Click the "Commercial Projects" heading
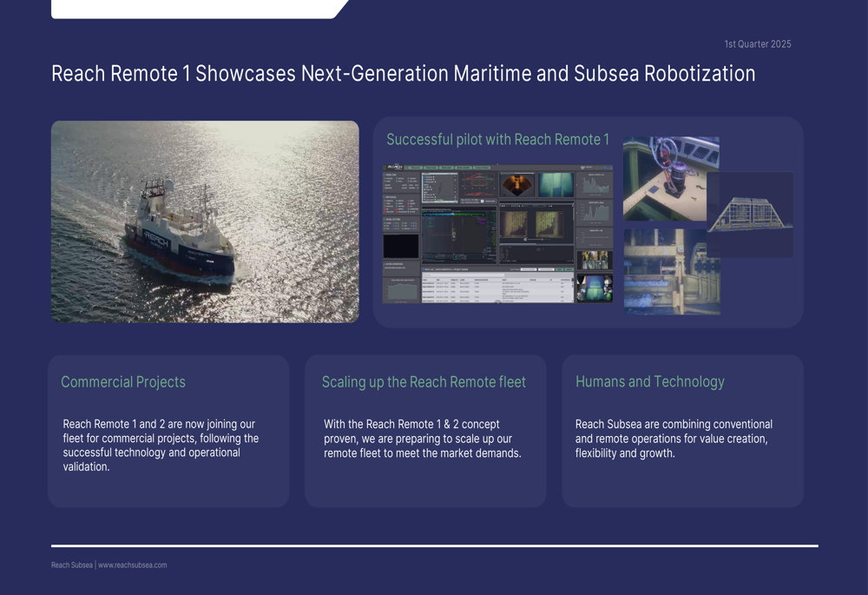Screen dimensions: 868x595 click(x=123, y=382)
